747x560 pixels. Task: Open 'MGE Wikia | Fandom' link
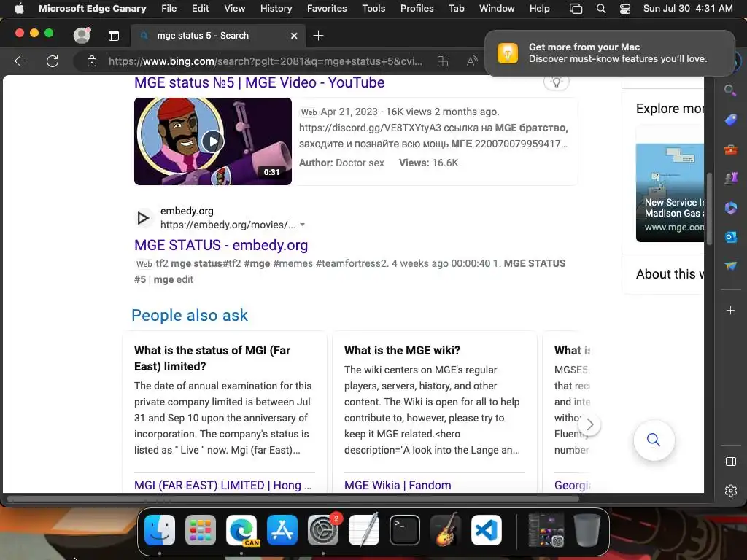398,485
